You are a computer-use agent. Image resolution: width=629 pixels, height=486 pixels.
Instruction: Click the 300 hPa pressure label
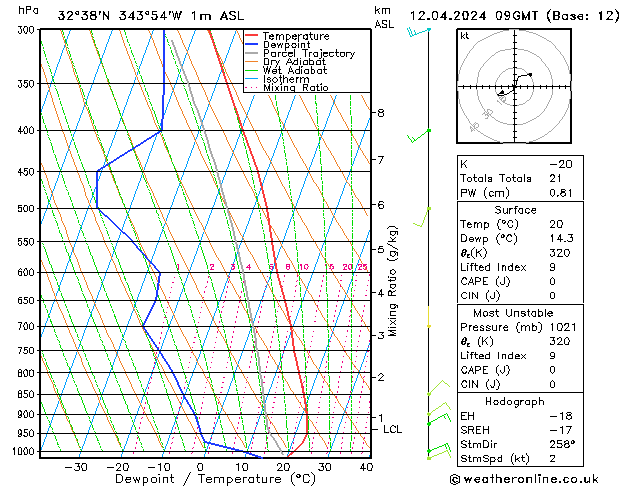(x=28, y=30)
